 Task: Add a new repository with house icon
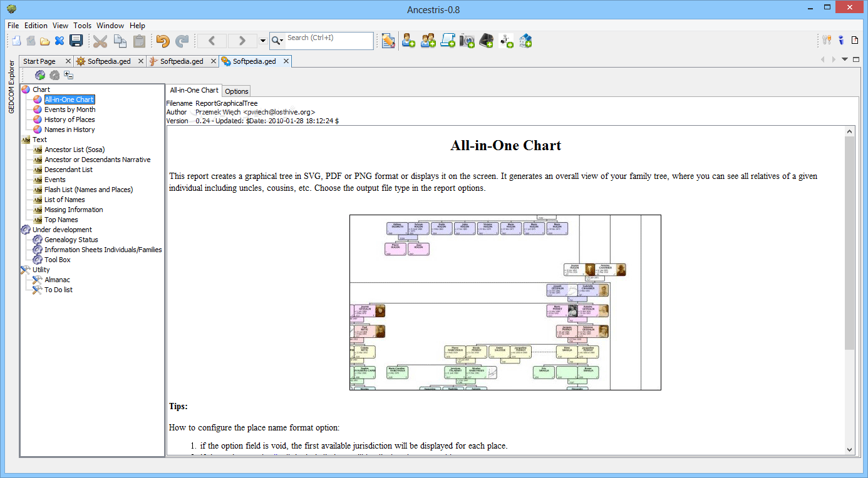pyautogui.click(x=525, y=41)
